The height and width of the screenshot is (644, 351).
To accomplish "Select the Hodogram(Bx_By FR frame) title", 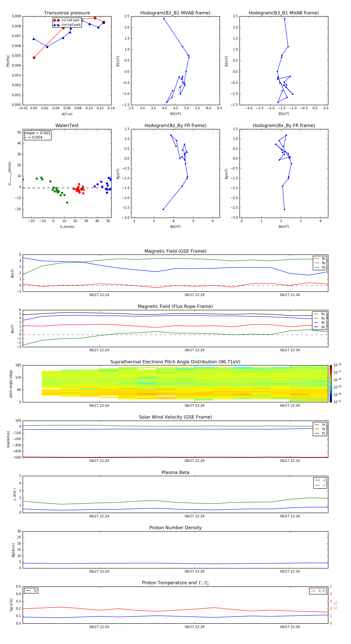I will 284,125.
